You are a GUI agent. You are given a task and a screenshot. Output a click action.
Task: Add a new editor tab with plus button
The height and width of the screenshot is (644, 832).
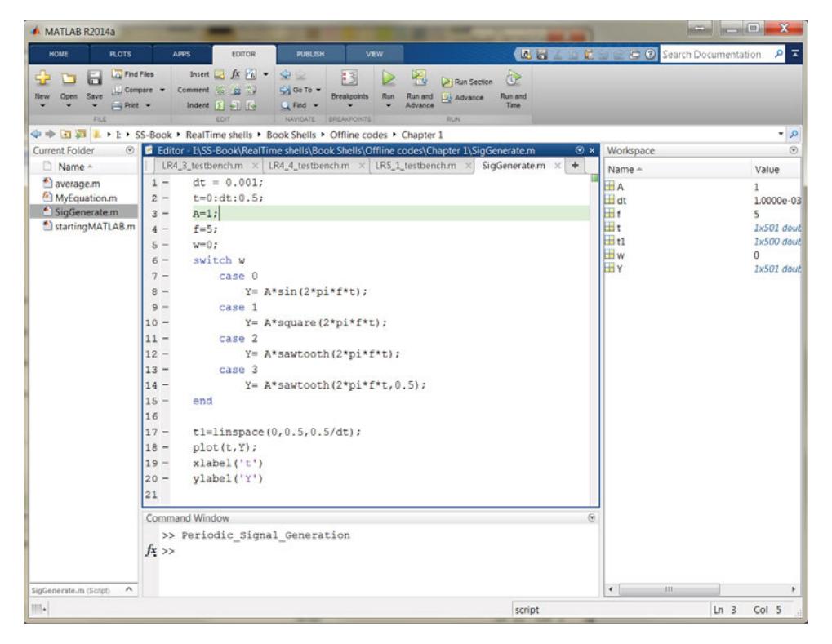[575, 166]
